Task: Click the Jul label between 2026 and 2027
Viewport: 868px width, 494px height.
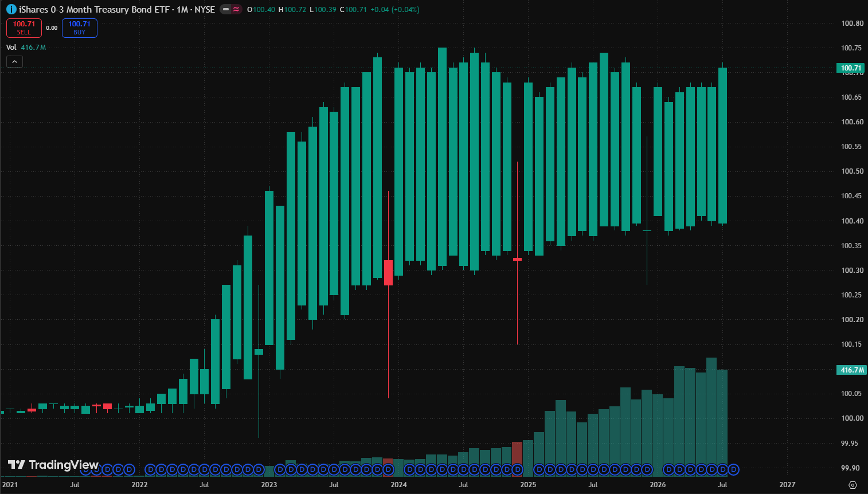Action: pos(722,485)
